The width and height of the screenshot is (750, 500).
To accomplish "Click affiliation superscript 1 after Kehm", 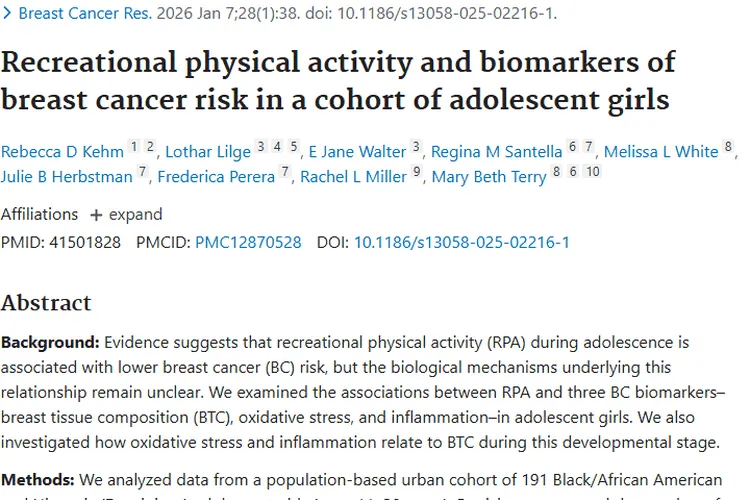I will click(134, 147).
